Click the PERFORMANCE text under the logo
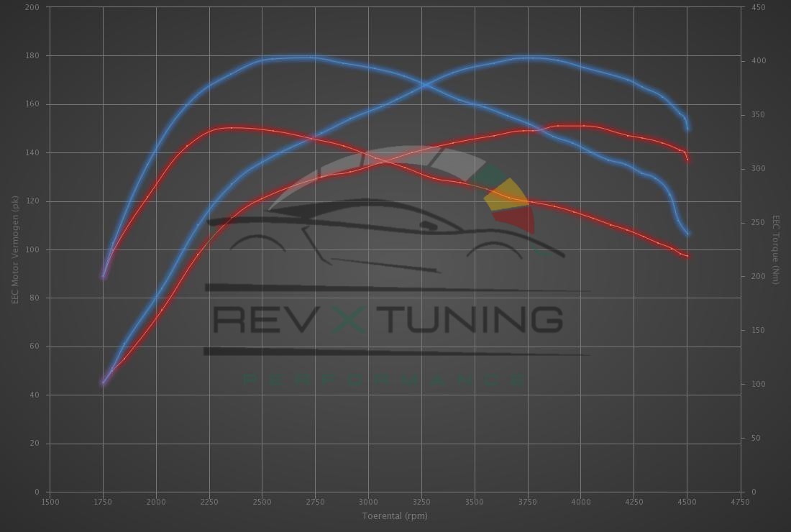The image size is (791, 532). coord(385,379)
